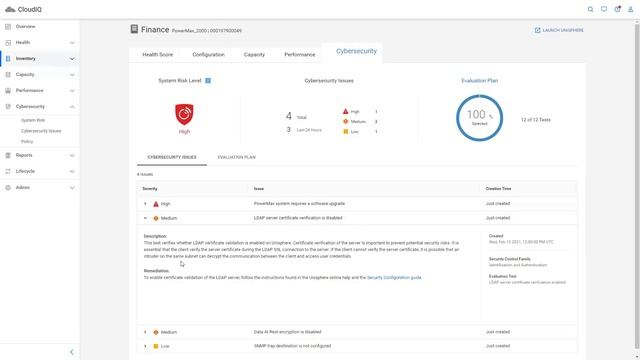
Task: Expand the Reports sidebar chevron
Action: [72, 155]
